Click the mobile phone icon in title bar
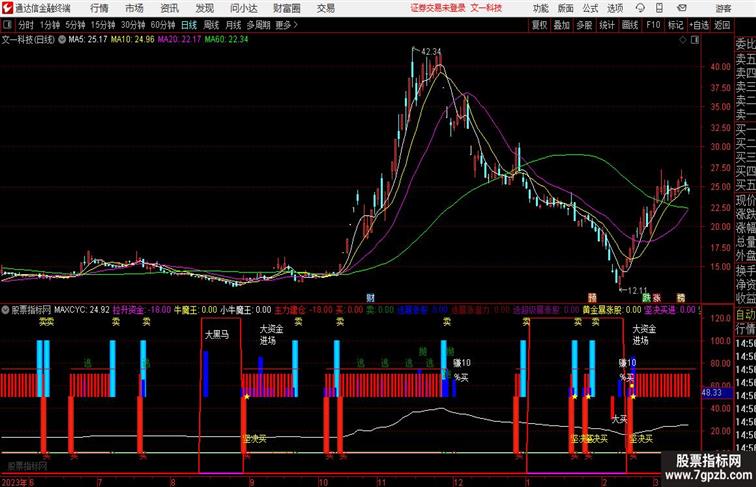The height and width of the screenshot is (487, 756). tap(659, 8)
